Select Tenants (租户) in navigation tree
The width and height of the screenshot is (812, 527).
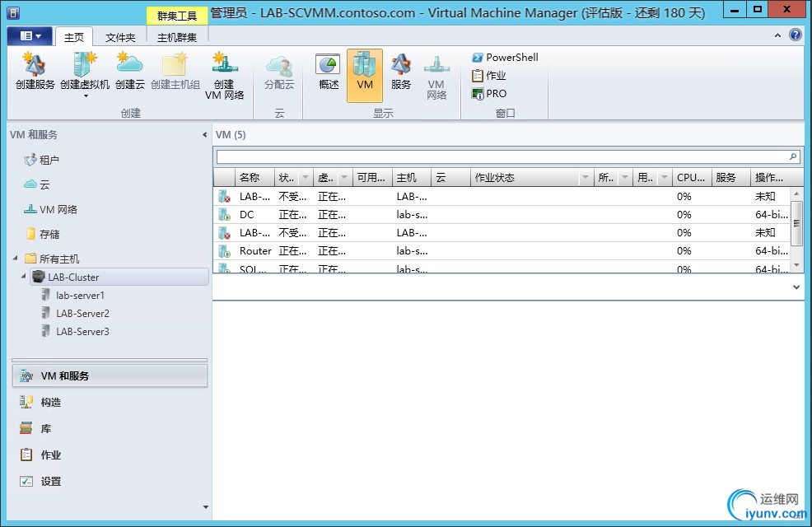[x=42, y=160]
